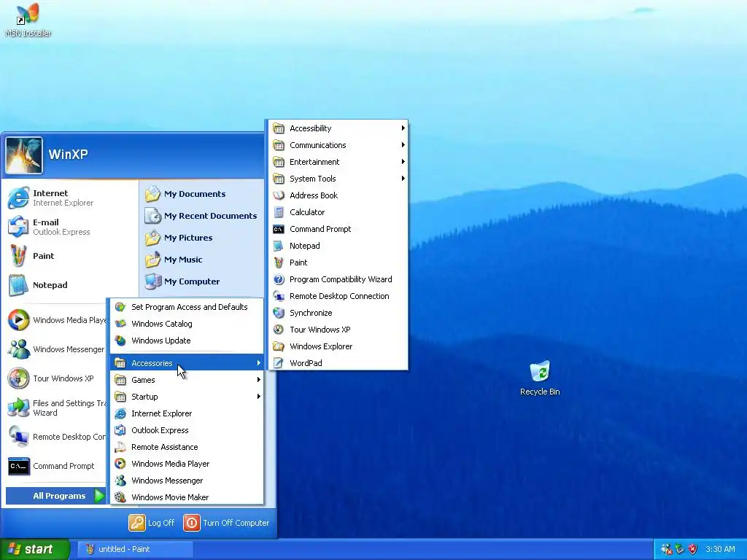Image resolution: width=747 pixels, height=560 pixels.
Task: Open My Music folder
Action: tap(202, 260)
